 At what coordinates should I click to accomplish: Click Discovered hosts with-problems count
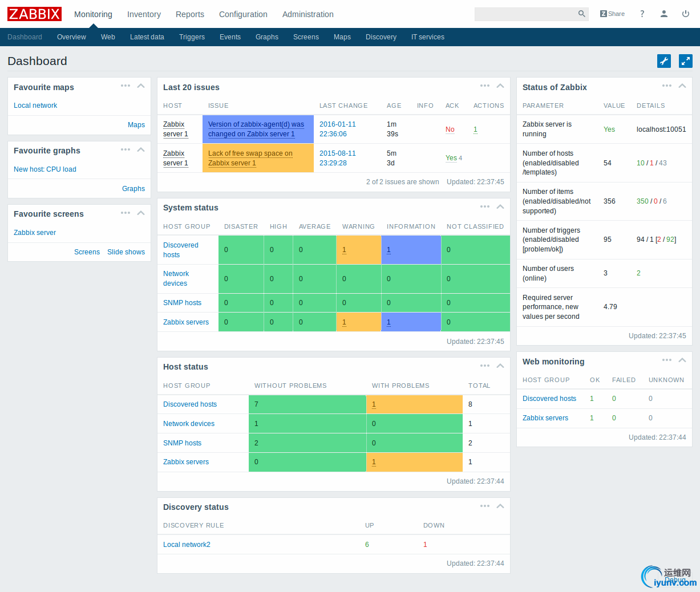(x=414, y=404)
